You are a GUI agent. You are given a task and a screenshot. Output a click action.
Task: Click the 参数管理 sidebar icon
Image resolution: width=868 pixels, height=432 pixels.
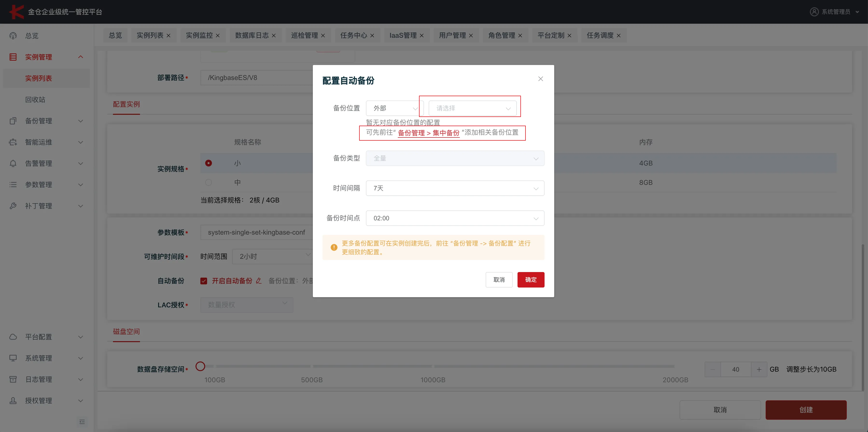[13, 184]
